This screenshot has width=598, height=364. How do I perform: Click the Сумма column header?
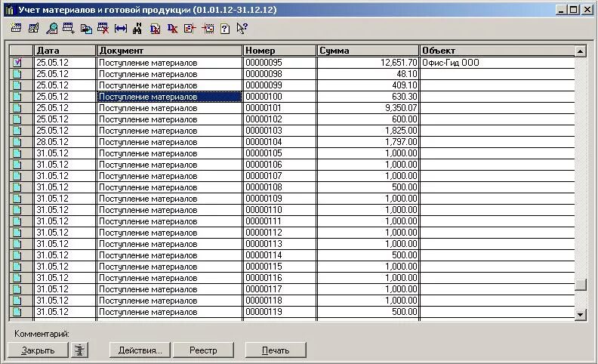(368, 51)
